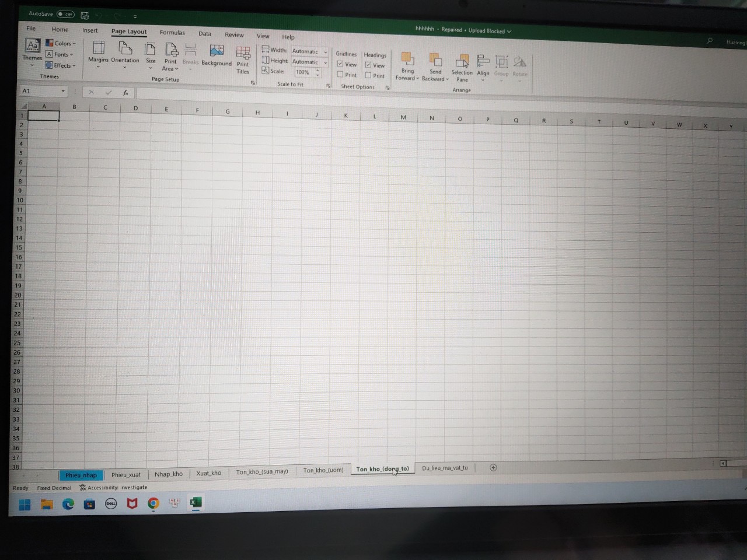Open Scale to Fit dialog launcher

329,86
